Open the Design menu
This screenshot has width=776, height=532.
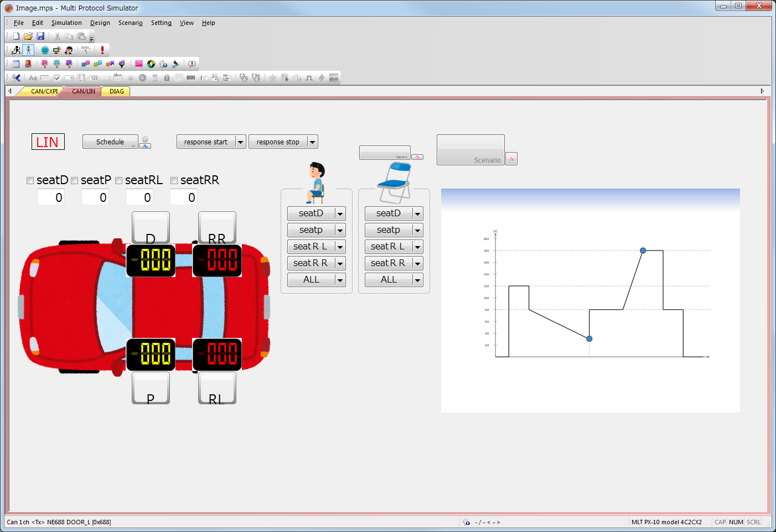point(100,23)
